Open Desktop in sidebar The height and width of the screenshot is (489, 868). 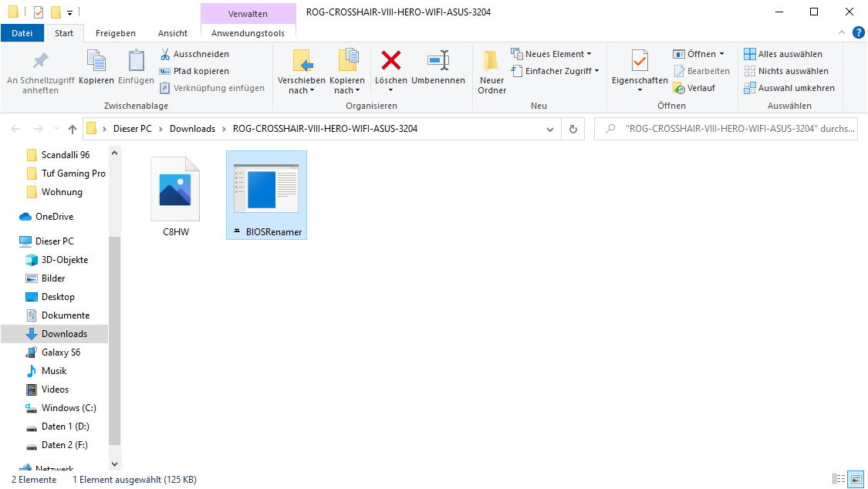[58, 297]
